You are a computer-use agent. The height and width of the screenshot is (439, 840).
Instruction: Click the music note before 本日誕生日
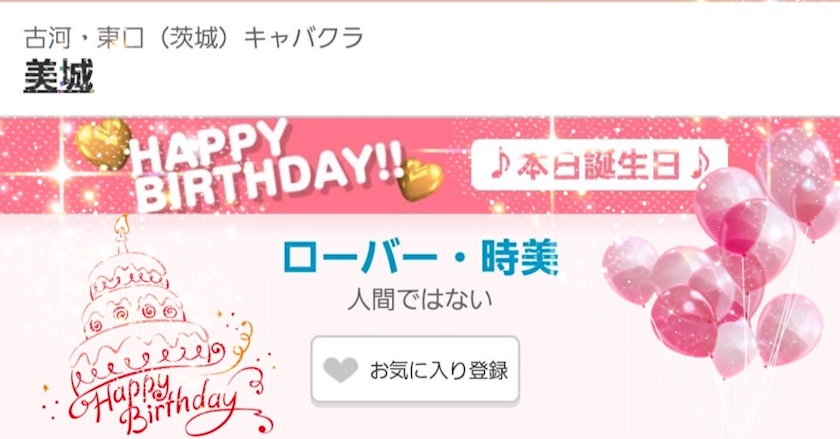500,166
